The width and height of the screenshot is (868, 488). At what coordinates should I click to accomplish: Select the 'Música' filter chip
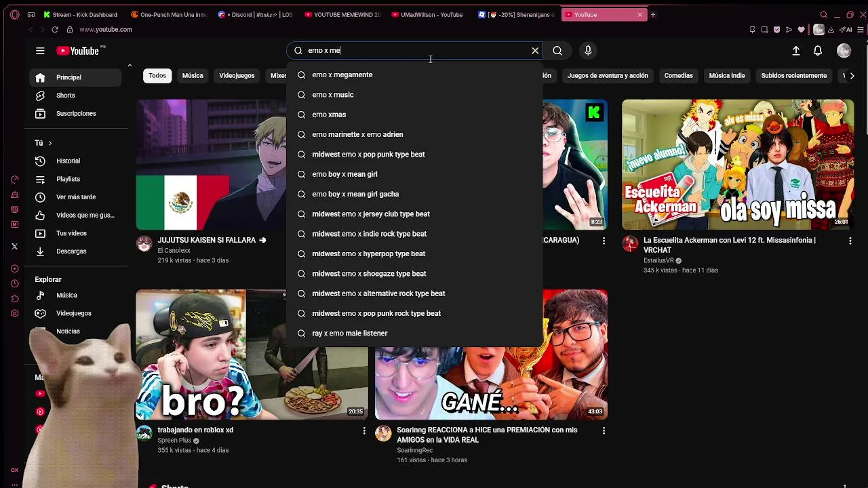tap(193, 76)
